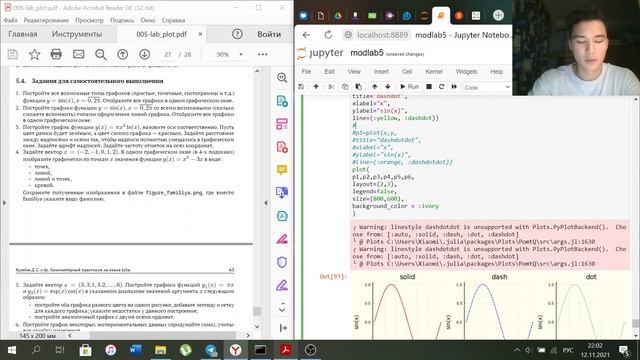Move Jupyter cell down
Screen dimensions: 640x360
(x=388, y=87)
